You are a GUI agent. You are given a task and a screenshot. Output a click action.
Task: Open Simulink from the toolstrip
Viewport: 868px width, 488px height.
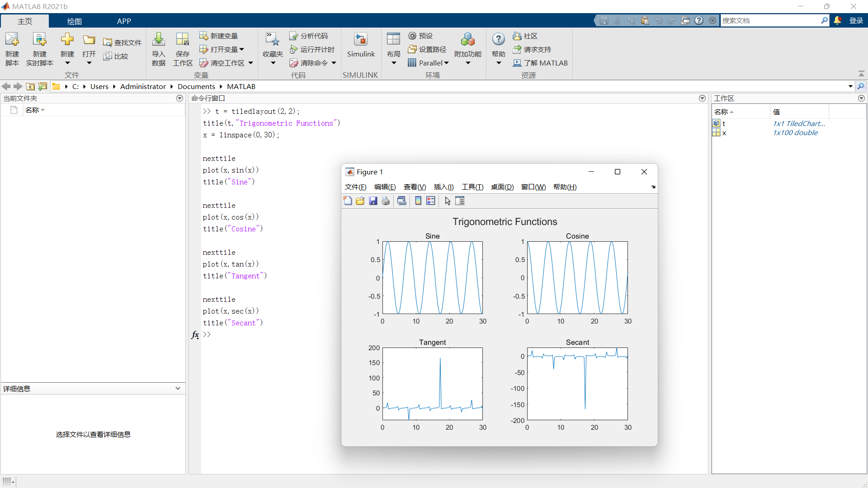click(361, 45)
